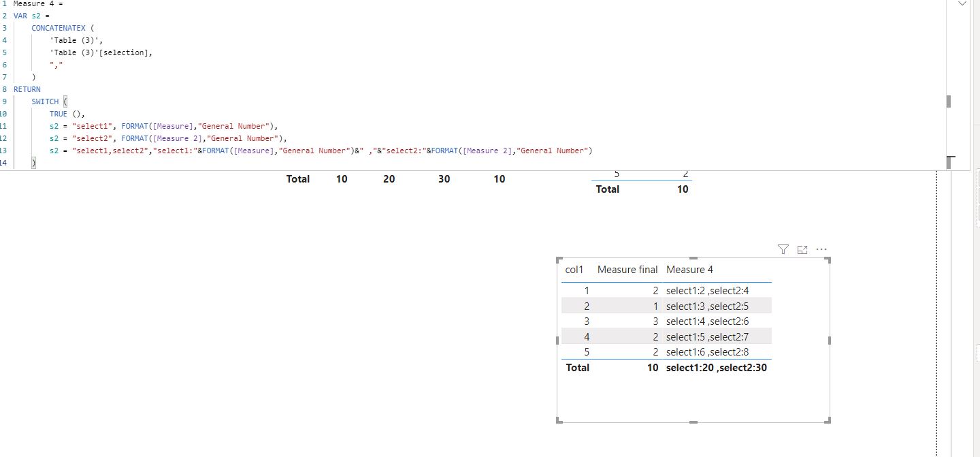This screenshot has height=457, width=980.
Task: Sort by the Measure final column header
Action: pos(627,270)
